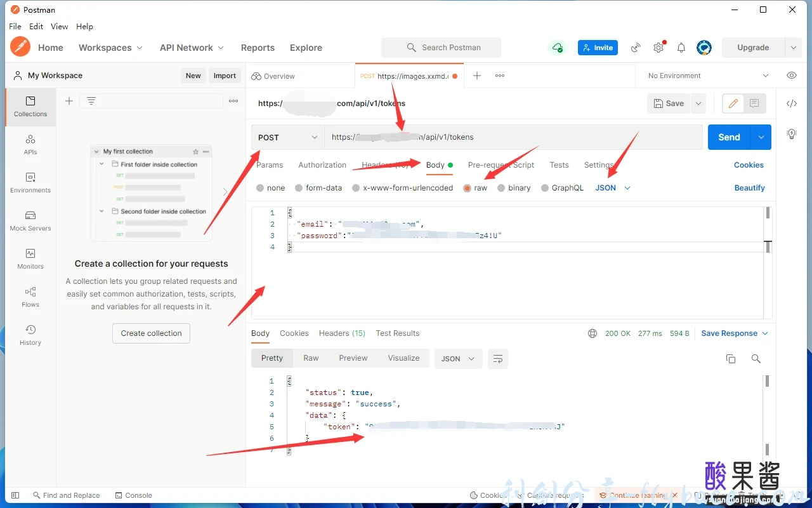Viewport: 812px width, 508px height.
Task: Click the History sidebar icon
Action: [30, 335]
